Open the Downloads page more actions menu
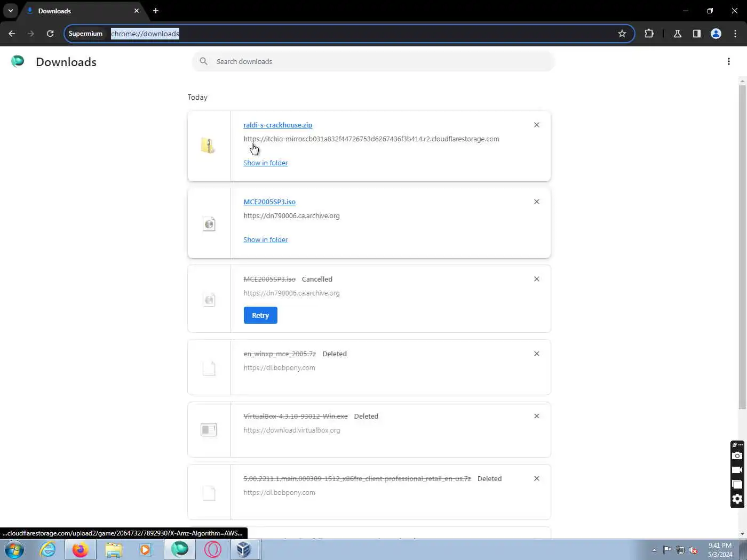This screenshot has width=747, height=560. (729, 61)
